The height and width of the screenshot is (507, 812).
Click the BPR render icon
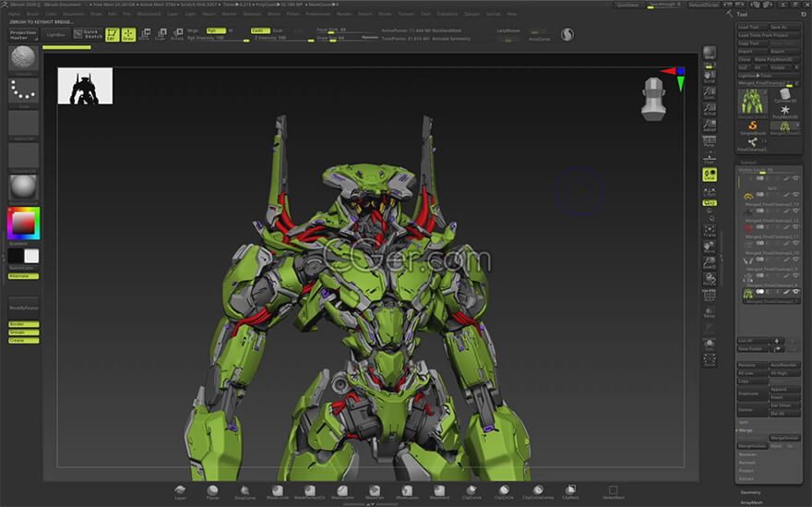point(710,53)
